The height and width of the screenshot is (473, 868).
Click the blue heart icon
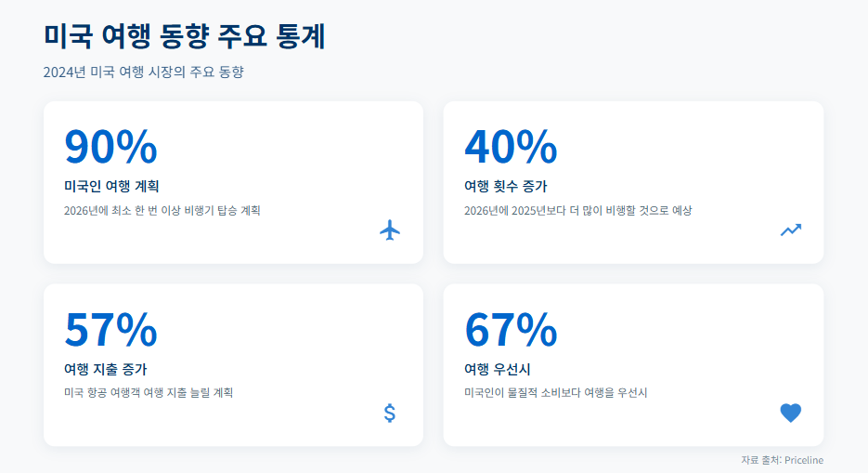click(790, 413)
